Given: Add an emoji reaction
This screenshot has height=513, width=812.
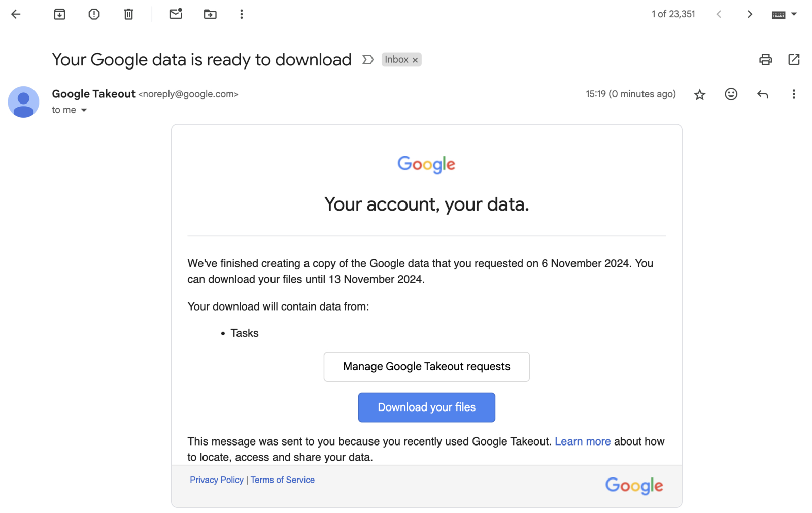Looking at the screenshot, I should pyautogui.click(x=731, y=94).
